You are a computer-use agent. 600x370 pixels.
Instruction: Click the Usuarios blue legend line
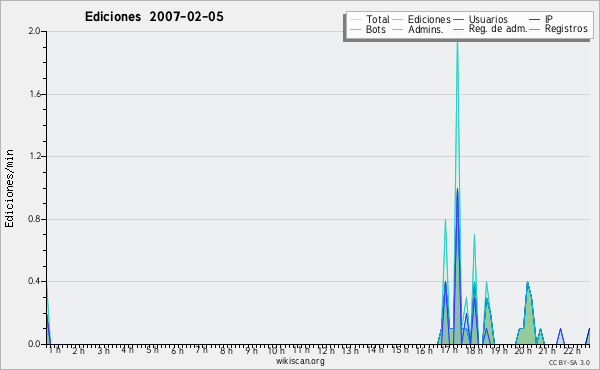pos(458,20)
